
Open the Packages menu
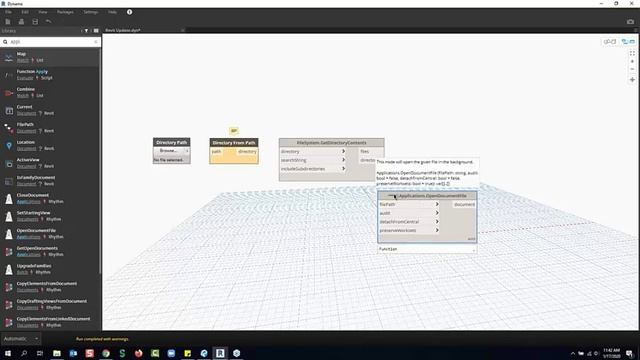pyautogui.click(x=65, y=12)
